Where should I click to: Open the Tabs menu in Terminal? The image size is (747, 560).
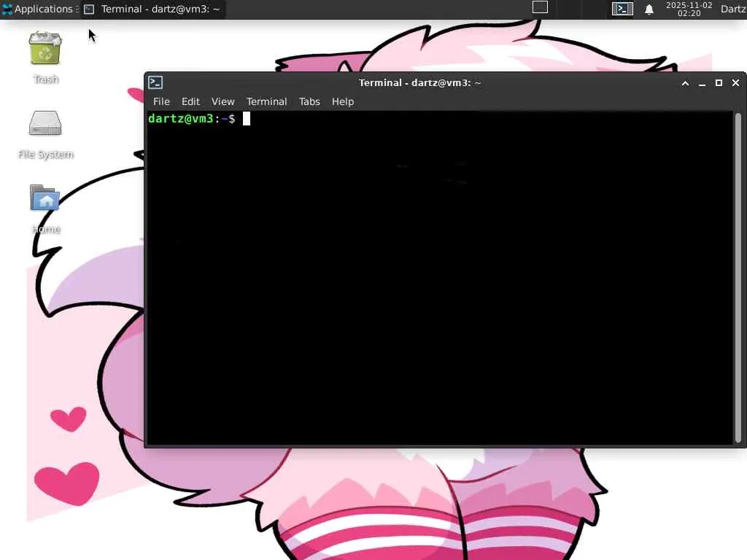309,101
